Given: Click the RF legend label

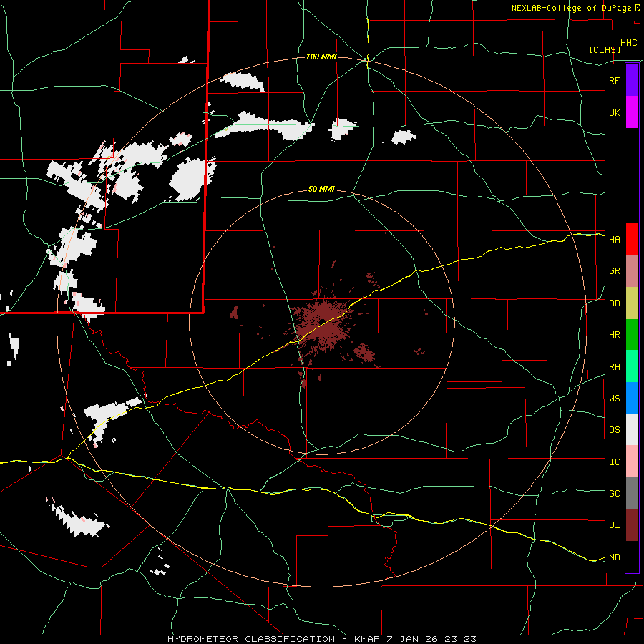Looking at the screenshot, I should 614,80.
